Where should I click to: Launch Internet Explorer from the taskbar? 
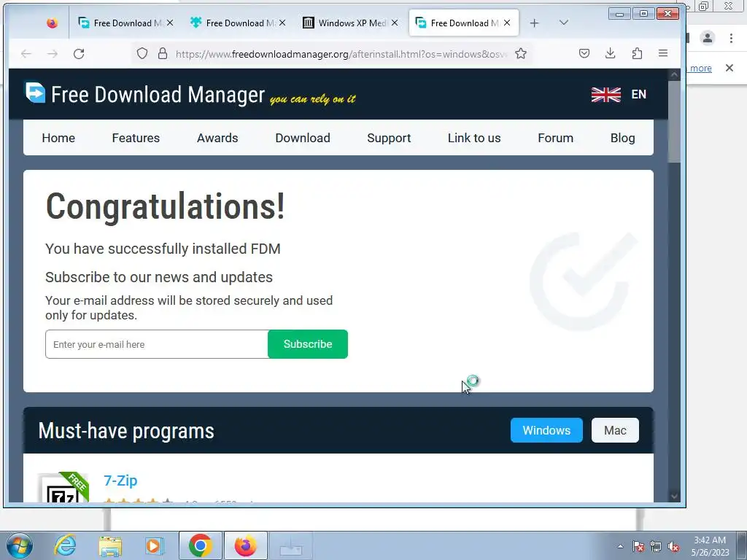tap(65, 545)
